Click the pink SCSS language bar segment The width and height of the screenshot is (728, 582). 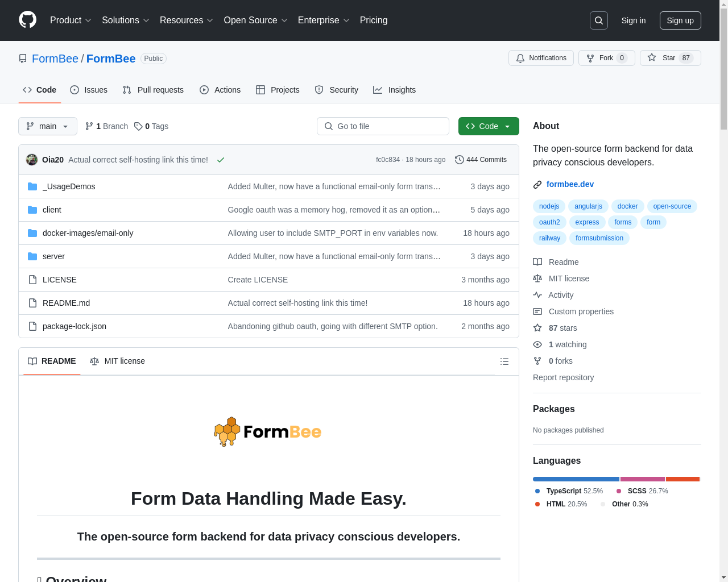pyautogui.click(x=643, y=479)
